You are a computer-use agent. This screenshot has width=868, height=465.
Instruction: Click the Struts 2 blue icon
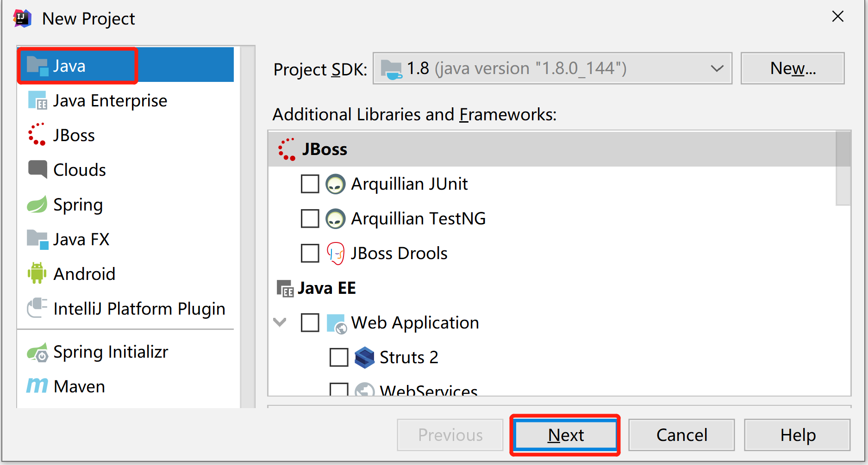tap(364, 357)
